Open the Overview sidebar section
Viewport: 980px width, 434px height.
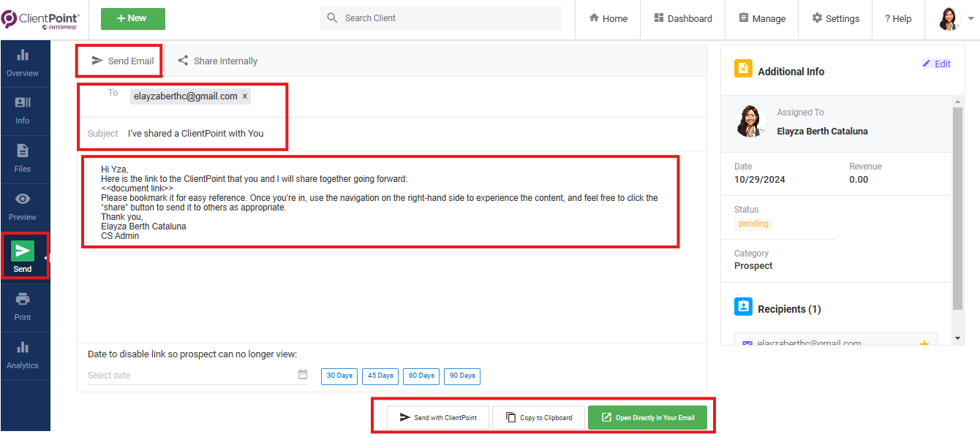23,64
